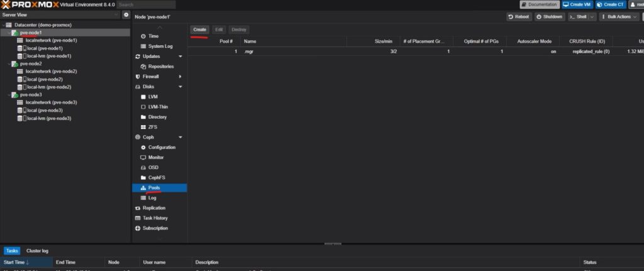Expand the Firewall section arrow
Screen dimensions: 644x271
180,76
